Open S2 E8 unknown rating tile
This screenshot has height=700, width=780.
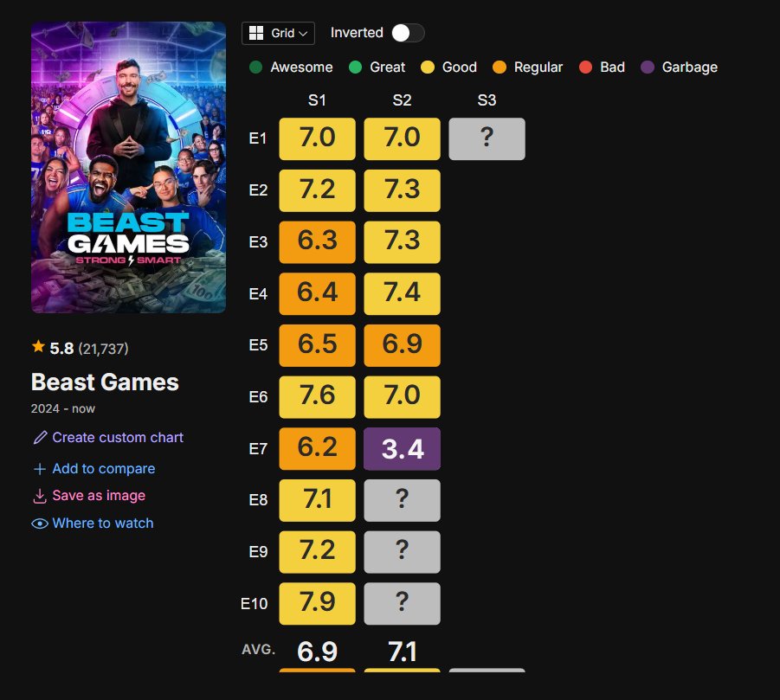402,500
